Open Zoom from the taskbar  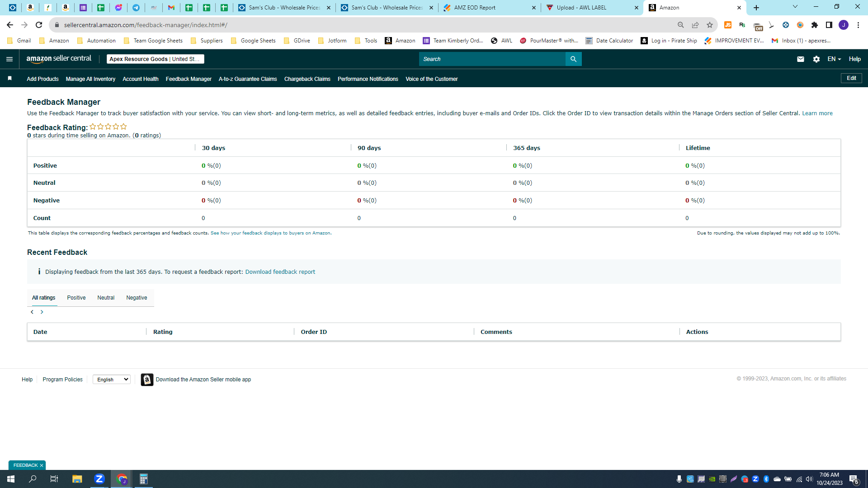pos(99,479)
